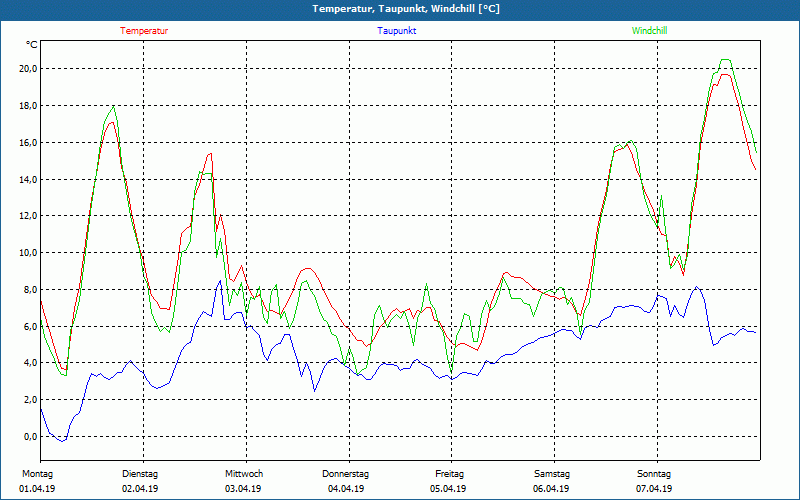The height and width of the screenshot is (500, 800).
Task: Click the 14,0 y-axis value
Action: click(x=28, y=179)
